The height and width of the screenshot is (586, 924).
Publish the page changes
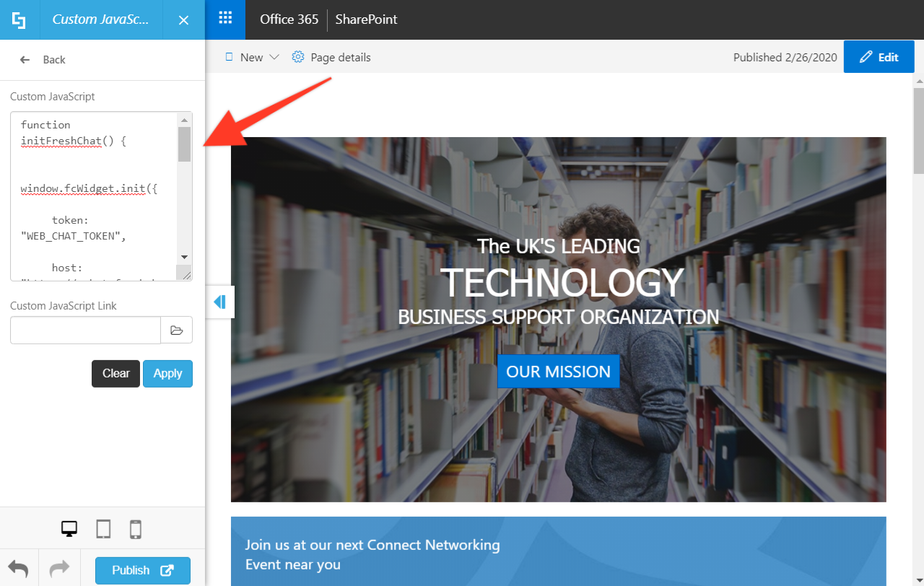(x=143, y=570)
